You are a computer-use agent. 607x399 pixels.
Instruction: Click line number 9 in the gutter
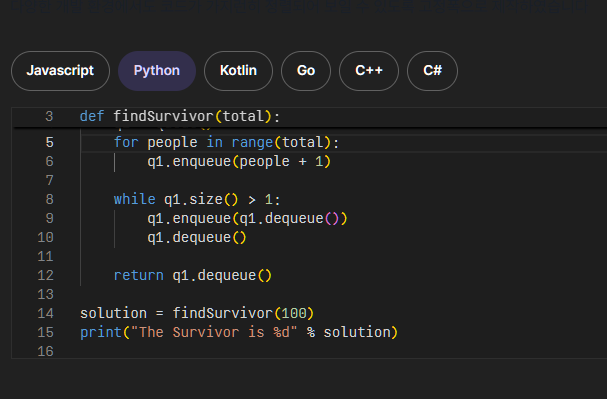click(x=50, y=218)
